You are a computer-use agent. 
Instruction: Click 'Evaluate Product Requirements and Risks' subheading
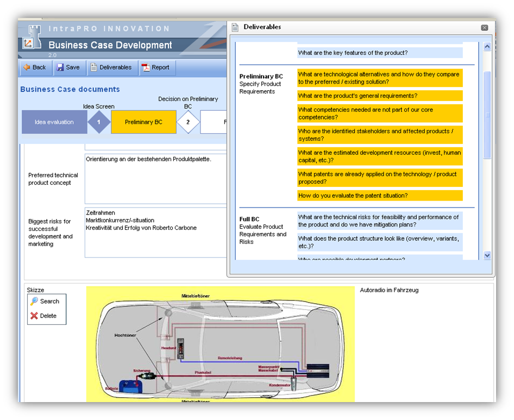[x=263, y=234]
